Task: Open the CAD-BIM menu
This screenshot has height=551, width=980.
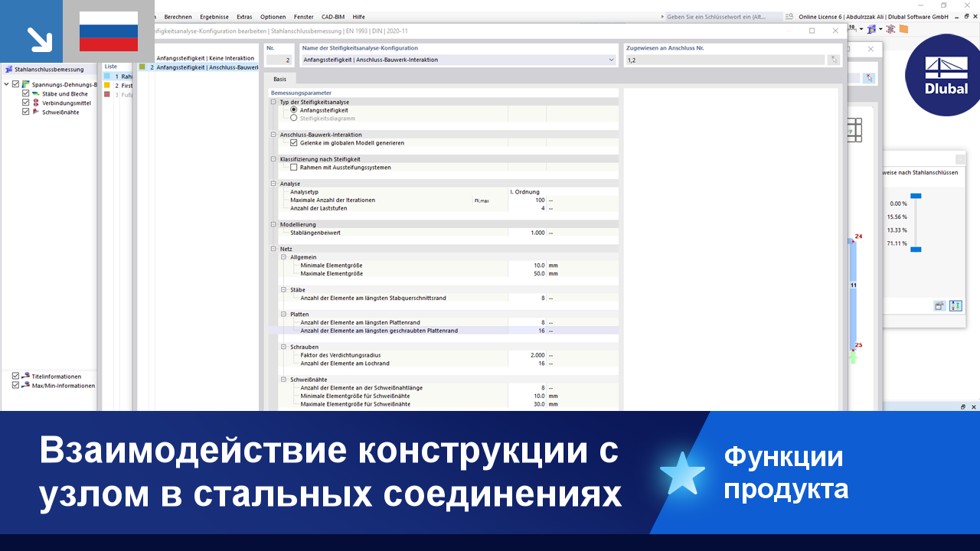Action: 335,17
